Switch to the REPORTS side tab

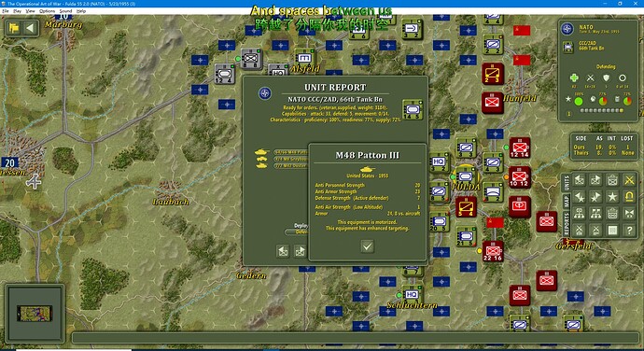(x=567, y=224)
